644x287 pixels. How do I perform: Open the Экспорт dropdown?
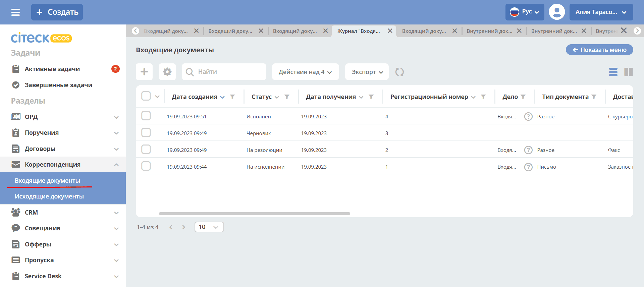(x=367, y=72)
